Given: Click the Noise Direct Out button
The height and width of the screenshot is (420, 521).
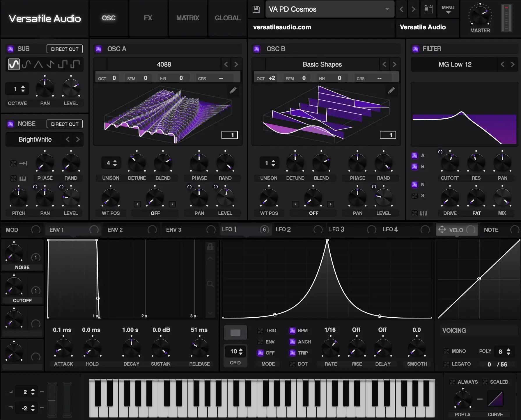Looking at the screenshot, I should pyautogui.click(x=65, y=124).
